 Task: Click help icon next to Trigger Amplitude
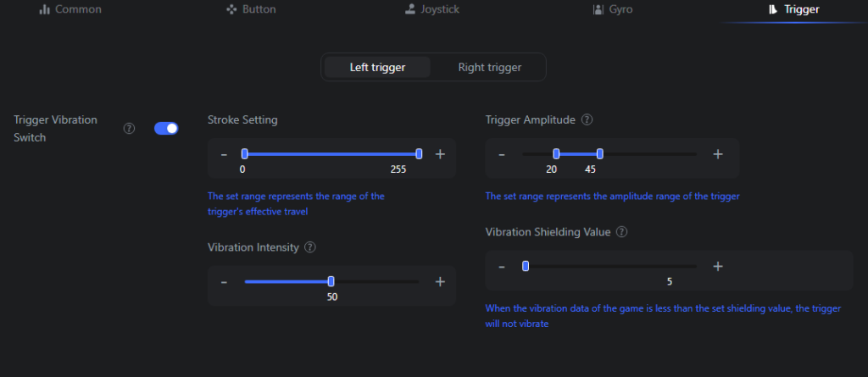587,119
